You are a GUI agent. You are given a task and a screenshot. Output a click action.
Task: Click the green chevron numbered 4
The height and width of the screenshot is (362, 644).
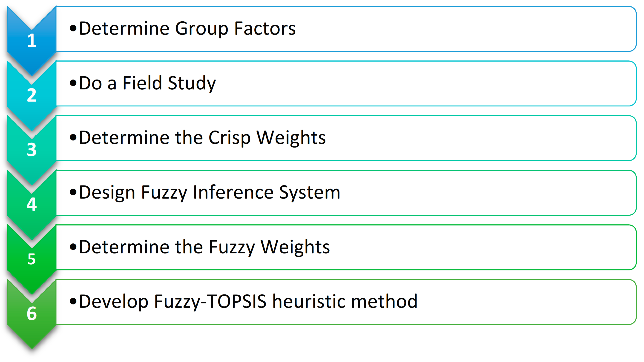click(x=32, y=204)
